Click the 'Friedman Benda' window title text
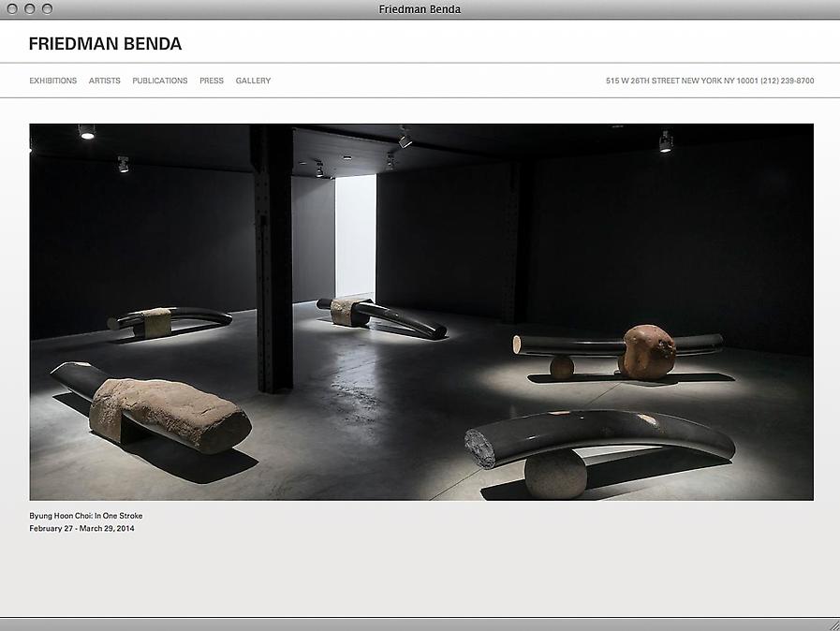Viewport: 840px width, 631px height. [420, 9]
